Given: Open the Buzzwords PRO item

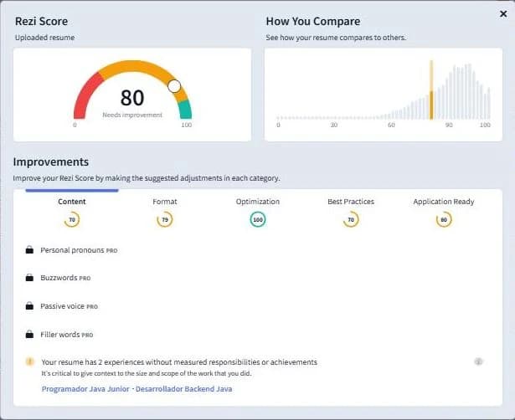Looking at the screenshot, I should (65, 278).
